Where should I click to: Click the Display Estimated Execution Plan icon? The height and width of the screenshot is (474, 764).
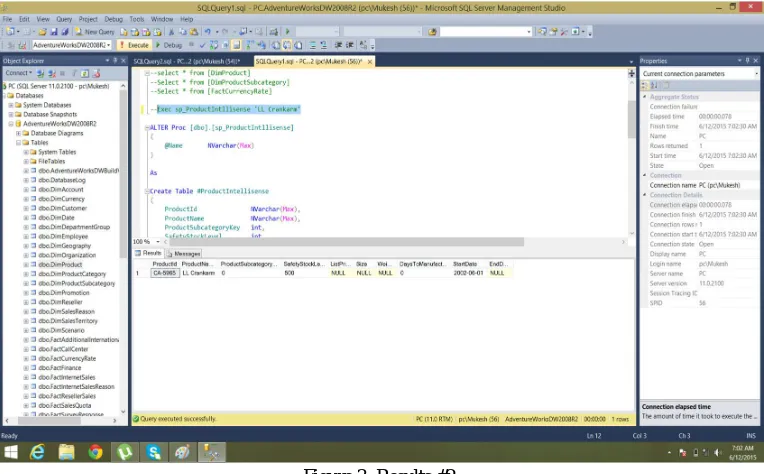point(213,45)
